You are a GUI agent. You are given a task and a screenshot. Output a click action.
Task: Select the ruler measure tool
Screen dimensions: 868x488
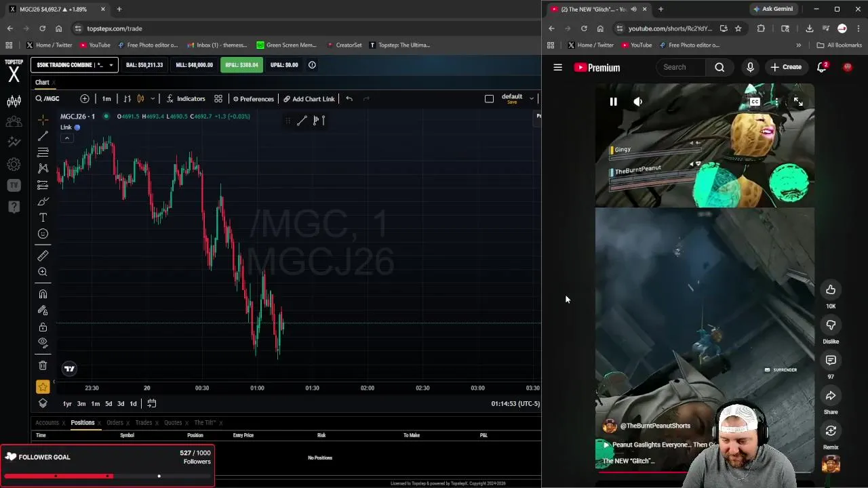click(x=43, y=256)
